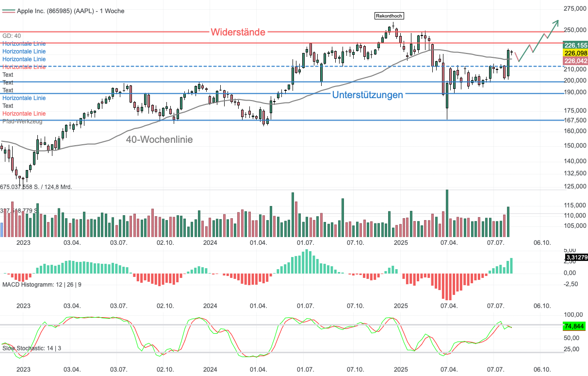Select the red Widerstände annotation text
This screenshot has height=376, width=588.
tap(238, 32)
